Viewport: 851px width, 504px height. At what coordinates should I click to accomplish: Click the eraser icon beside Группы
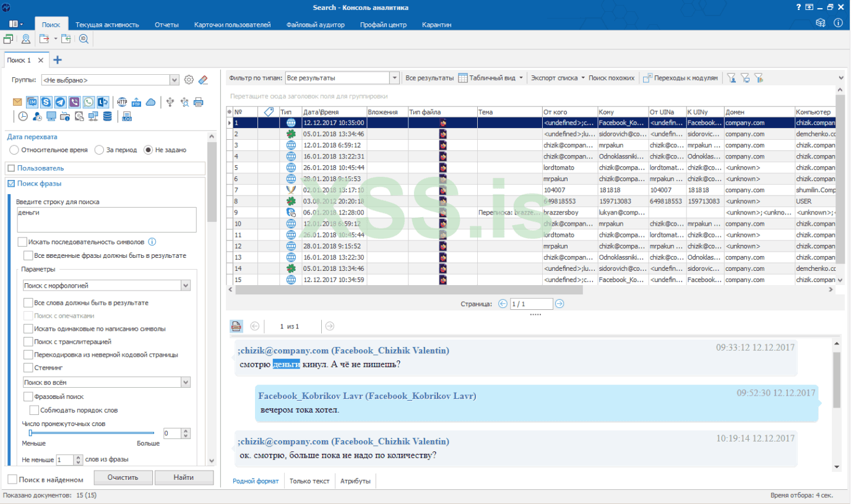203,80
